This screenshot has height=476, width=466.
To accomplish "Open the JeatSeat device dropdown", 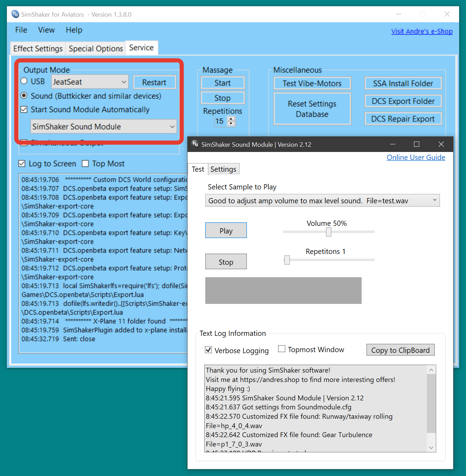I will (x=90, y=82).
